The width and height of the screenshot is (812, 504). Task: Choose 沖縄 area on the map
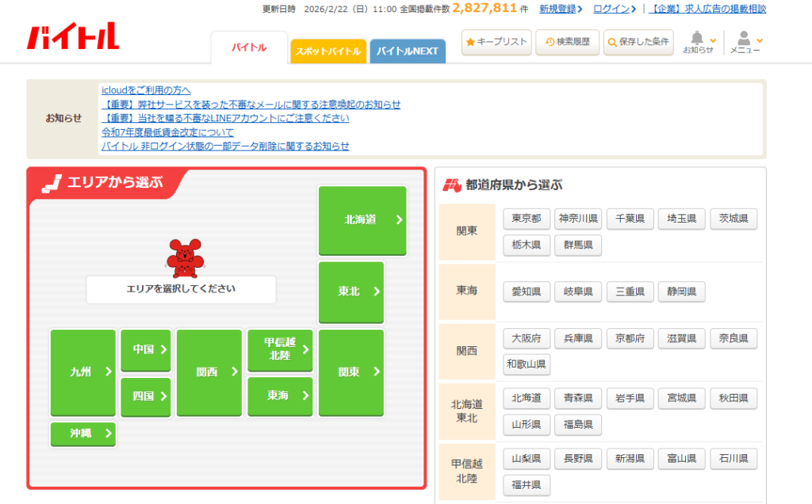pyautogui.click(x=82, y=433)
